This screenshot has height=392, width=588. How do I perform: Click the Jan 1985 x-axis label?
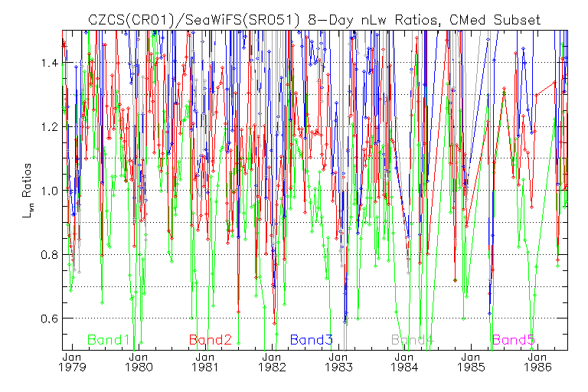pyautogui.click(x=471, y=362)
